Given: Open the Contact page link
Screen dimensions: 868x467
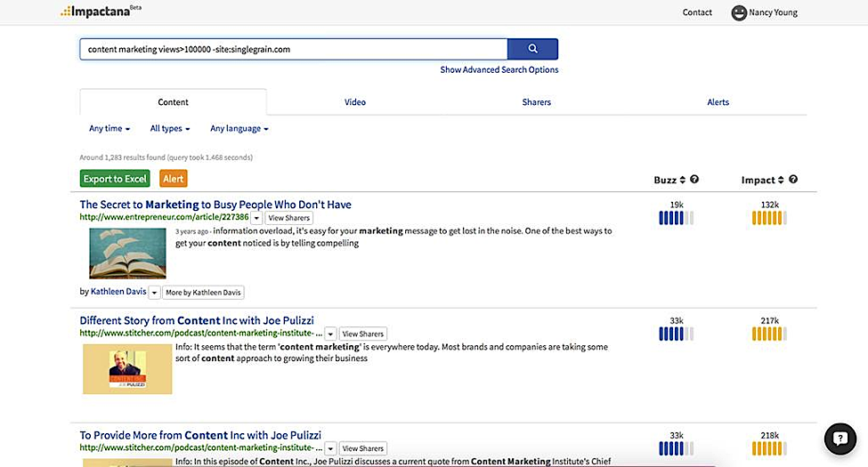Looking at the screenshot, I should 697,12.
